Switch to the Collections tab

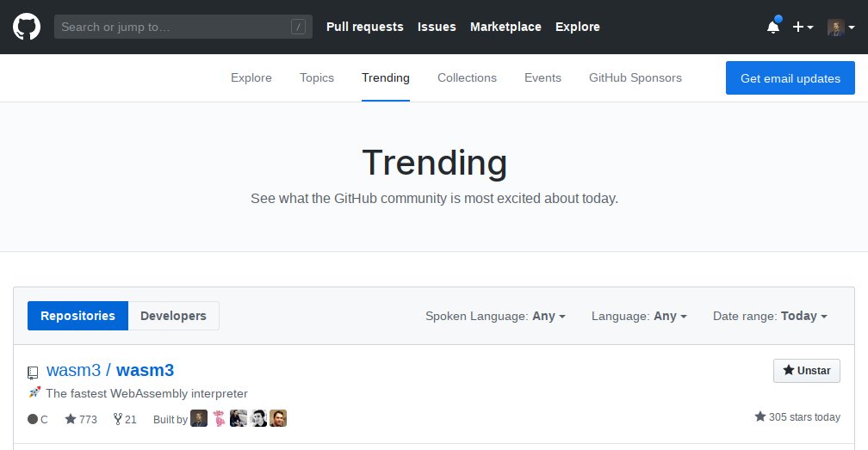[467, 78]
